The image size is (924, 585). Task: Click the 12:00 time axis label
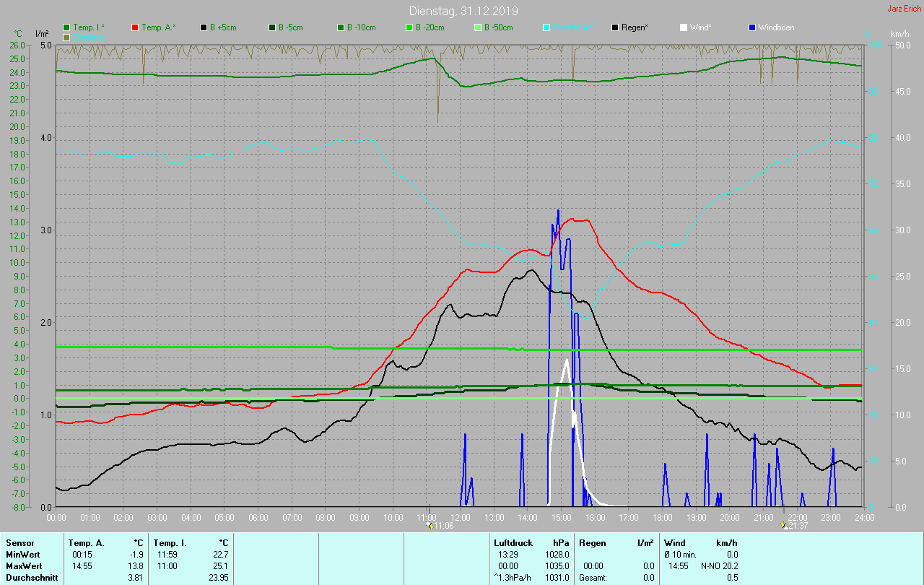[460, 517]
